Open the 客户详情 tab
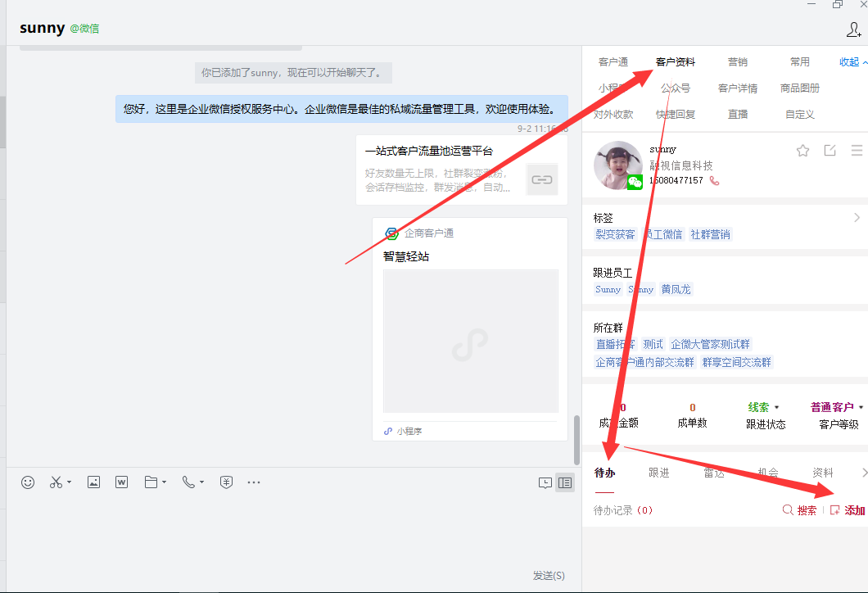The width and height of the screenshot is (868, 593). pos(737,88)
